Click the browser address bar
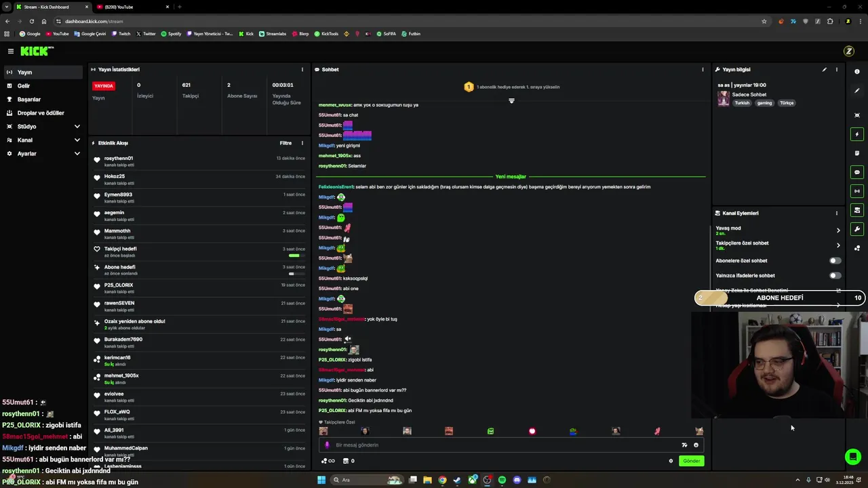868x488 pixels. pyautogui.click(x=407, y=21)
